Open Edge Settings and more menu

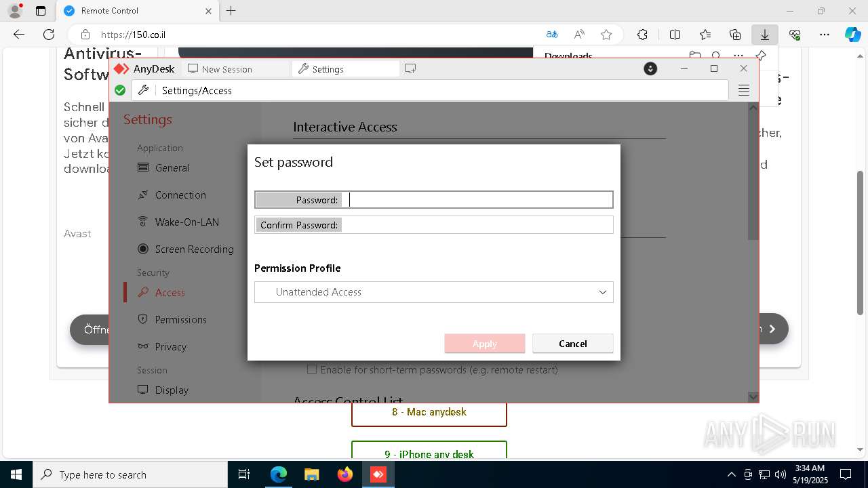(x=825, y=35)
